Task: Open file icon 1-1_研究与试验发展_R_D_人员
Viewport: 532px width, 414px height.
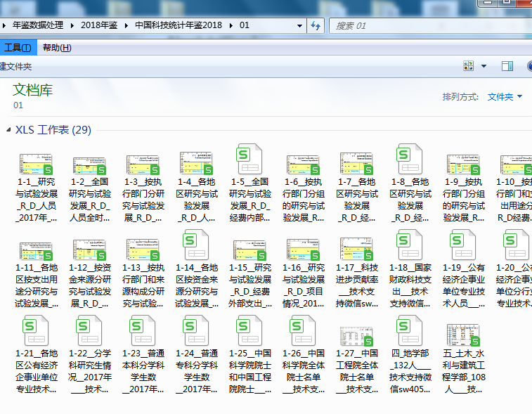Action: (36, 164)
